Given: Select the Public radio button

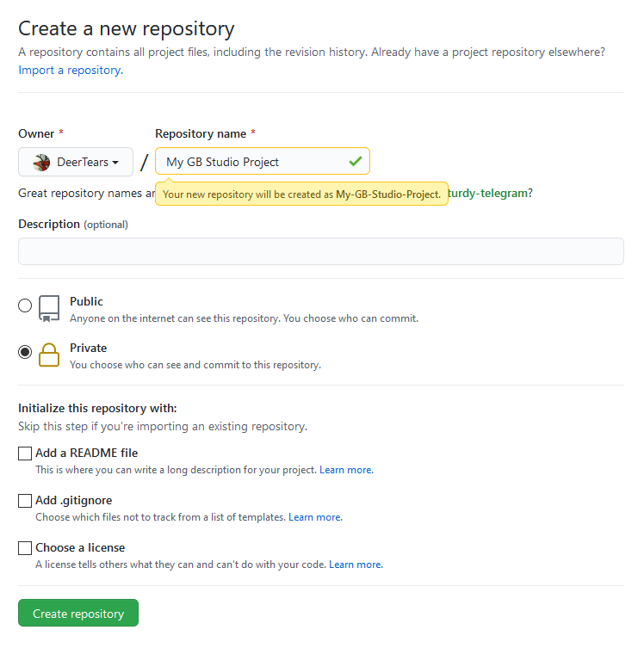Looking at the screenshot, I should pos(25,305).
